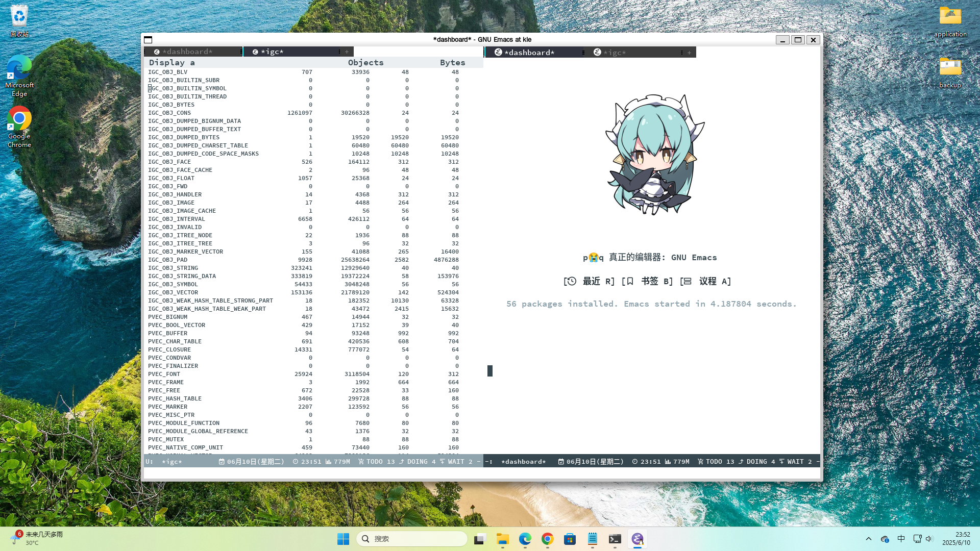Add a new tab in right pane tab line

[689, 53]
